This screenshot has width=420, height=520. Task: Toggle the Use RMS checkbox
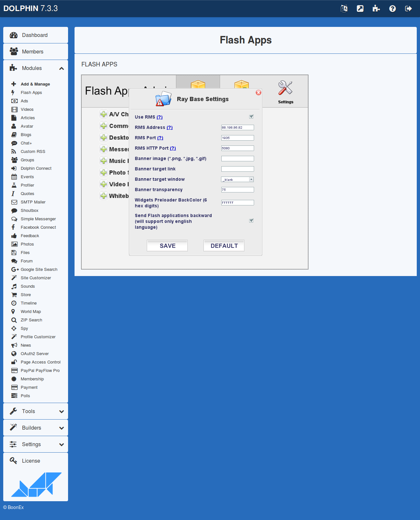point(251,117)
